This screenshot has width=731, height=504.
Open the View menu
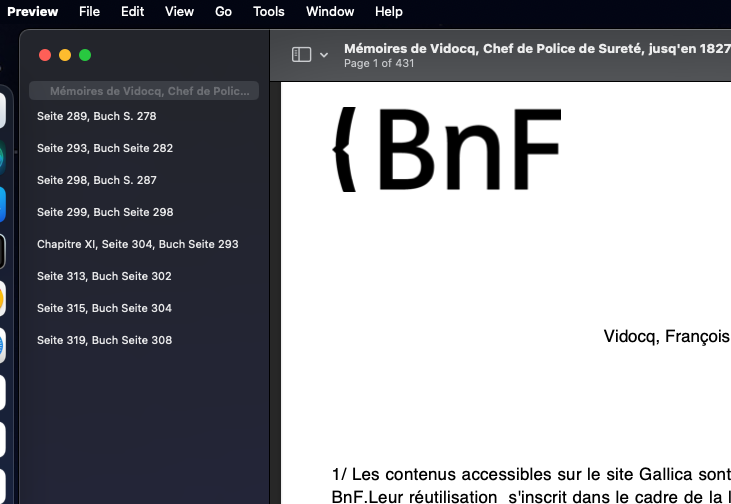click(x=179, y=12)
